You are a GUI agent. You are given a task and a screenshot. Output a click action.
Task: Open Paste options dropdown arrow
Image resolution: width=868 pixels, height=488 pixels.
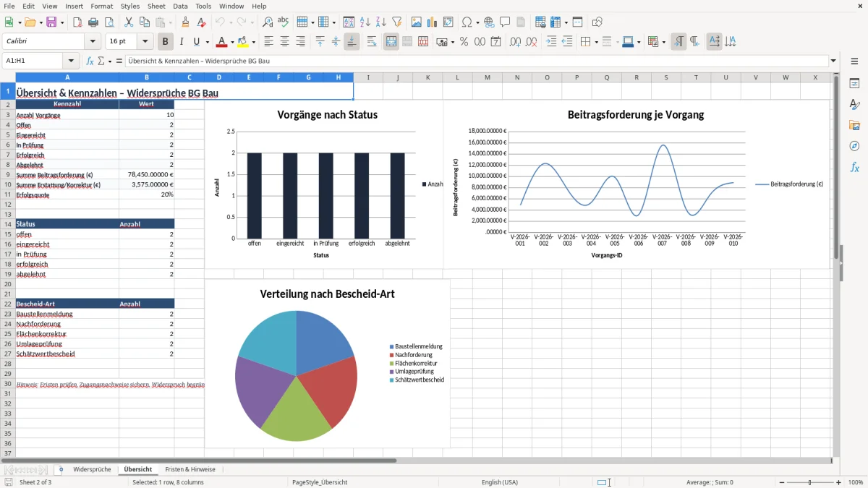[170, 22]
